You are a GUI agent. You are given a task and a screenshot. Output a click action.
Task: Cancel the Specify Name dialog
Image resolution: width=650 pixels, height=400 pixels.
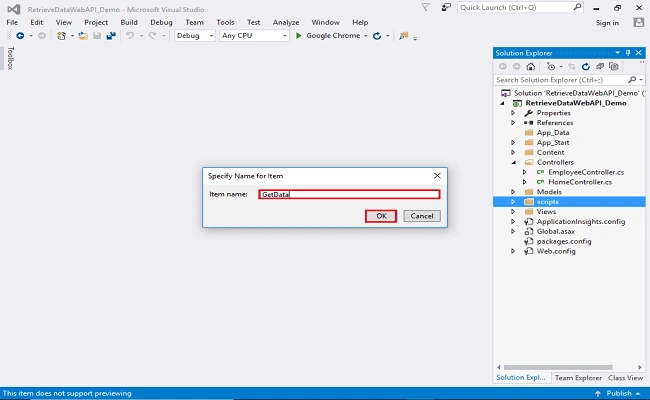(422, 216)
